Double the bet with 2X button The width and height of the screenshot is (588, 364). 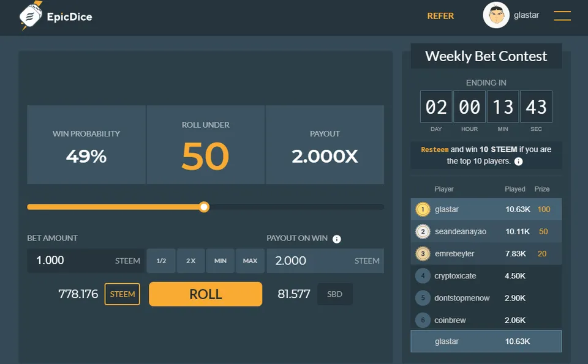tap(191, 261)
